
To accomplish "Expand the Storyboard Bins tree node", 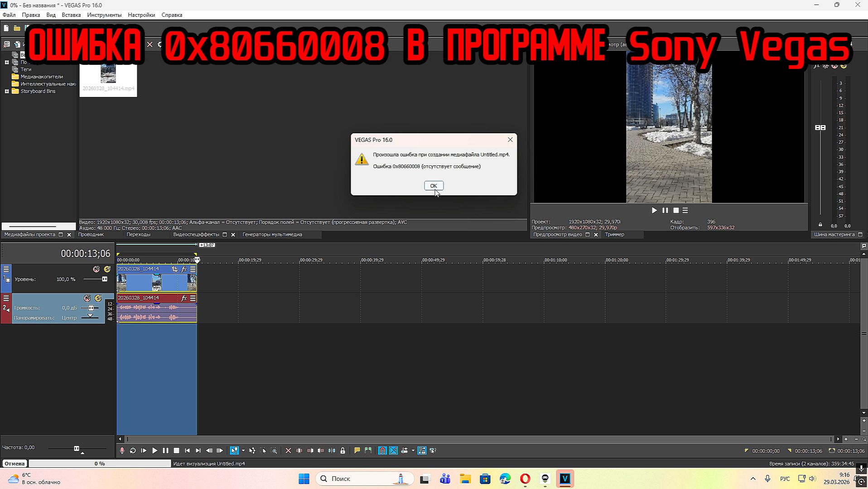I will [x=7, y=91].
